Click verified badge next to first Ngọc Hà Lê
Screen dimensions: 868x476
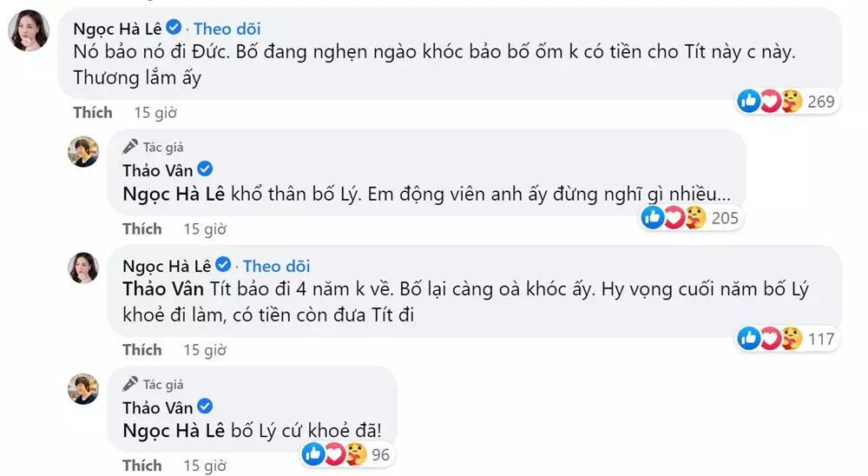tap(174, 30)
